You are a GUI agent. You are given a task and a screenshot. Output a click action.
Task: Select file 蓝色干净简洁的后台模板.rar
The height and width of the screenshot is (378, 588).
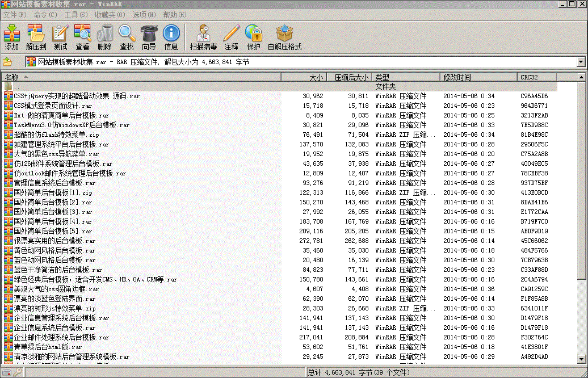[x=58, y=270]
